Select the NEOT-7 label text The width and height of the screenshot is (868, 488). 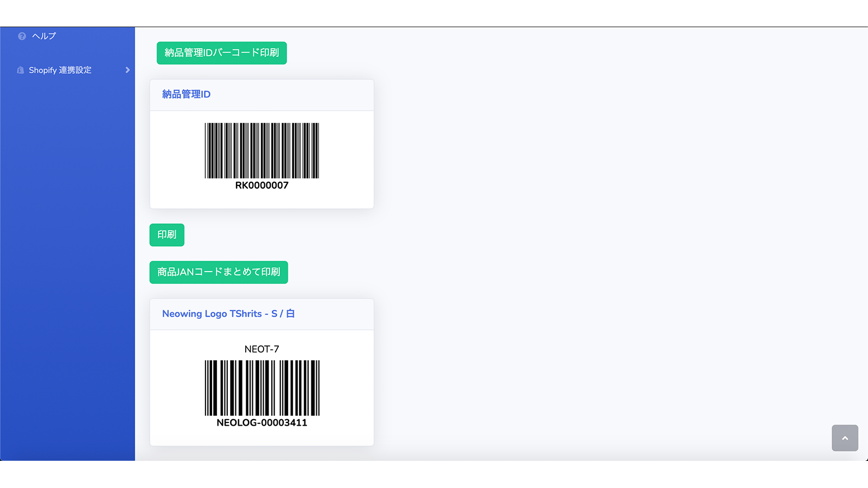click(x=261, y=349)
